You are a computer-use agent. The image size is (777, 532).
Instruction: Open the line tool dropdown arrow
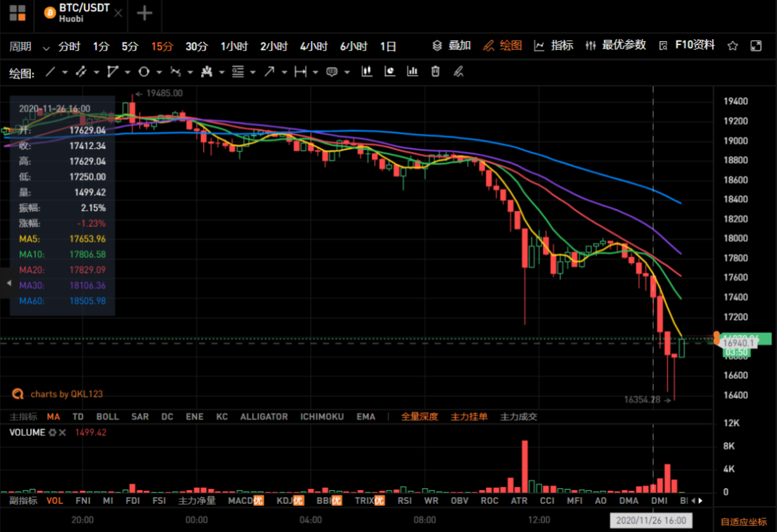tap(65, 72)
